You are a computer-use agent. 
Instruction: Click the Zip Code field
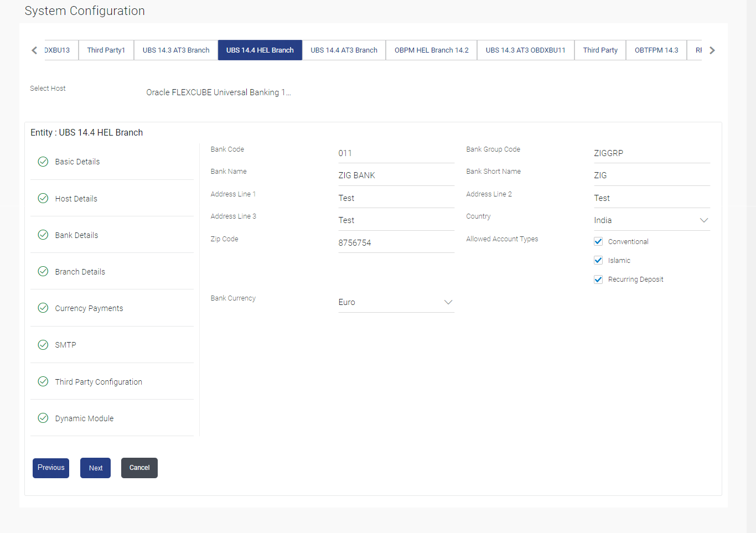pyautogui.click(x=396, y=243)
